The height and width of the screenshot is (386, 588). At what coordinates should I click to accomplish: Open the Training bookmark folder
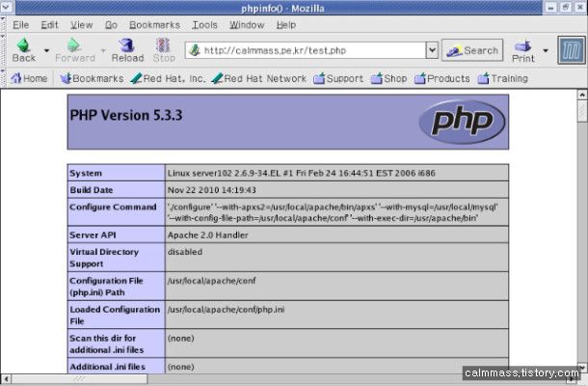click(x=503, y=78)
